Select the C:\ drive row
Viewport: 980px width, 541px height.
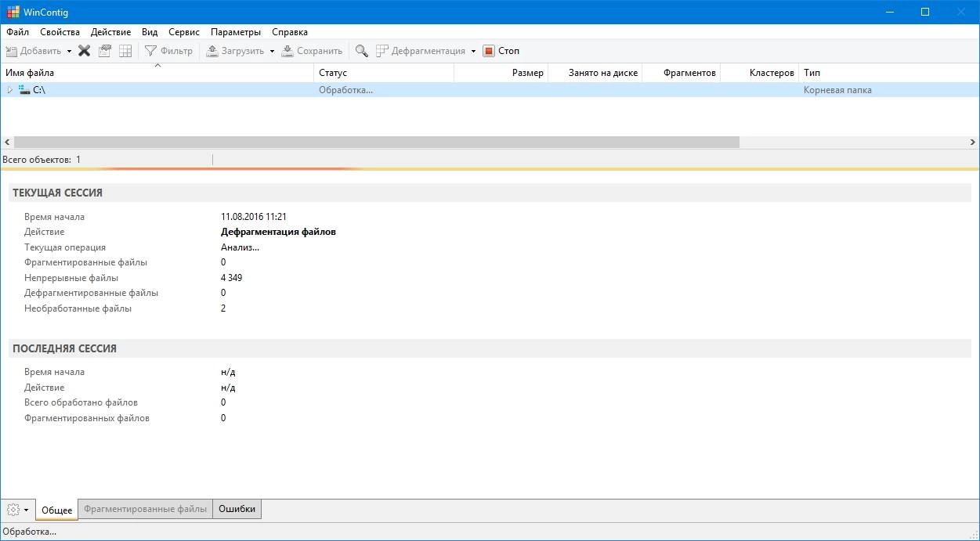(x=490, y=90)
